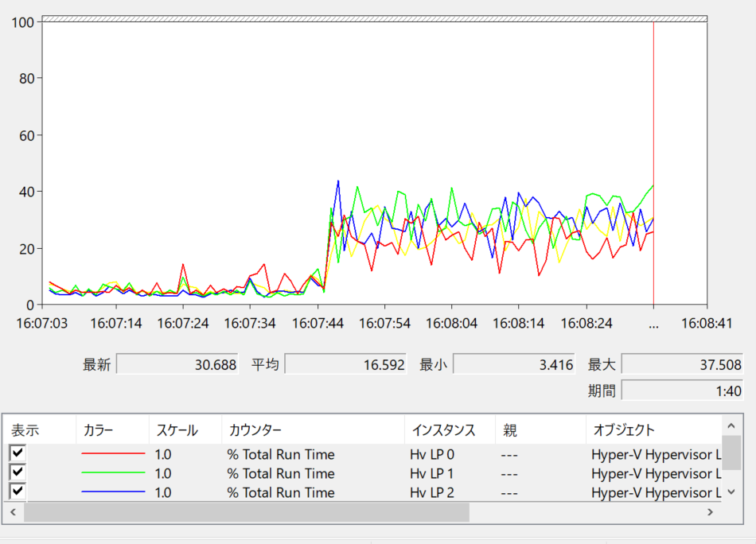Viewport: 756px width, 544px height.
Task: Sort by the カラー column header
Action: point(112,429)
